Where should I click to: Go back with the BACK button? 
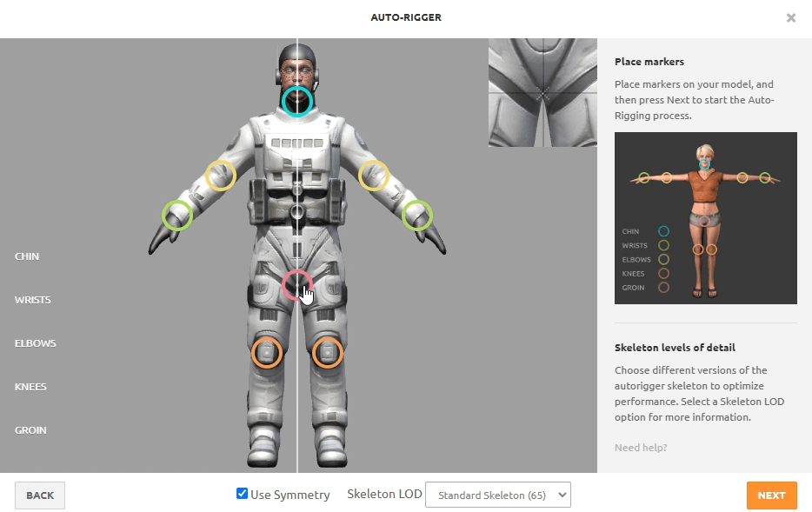pyautogui.click(x=40, y=495)
